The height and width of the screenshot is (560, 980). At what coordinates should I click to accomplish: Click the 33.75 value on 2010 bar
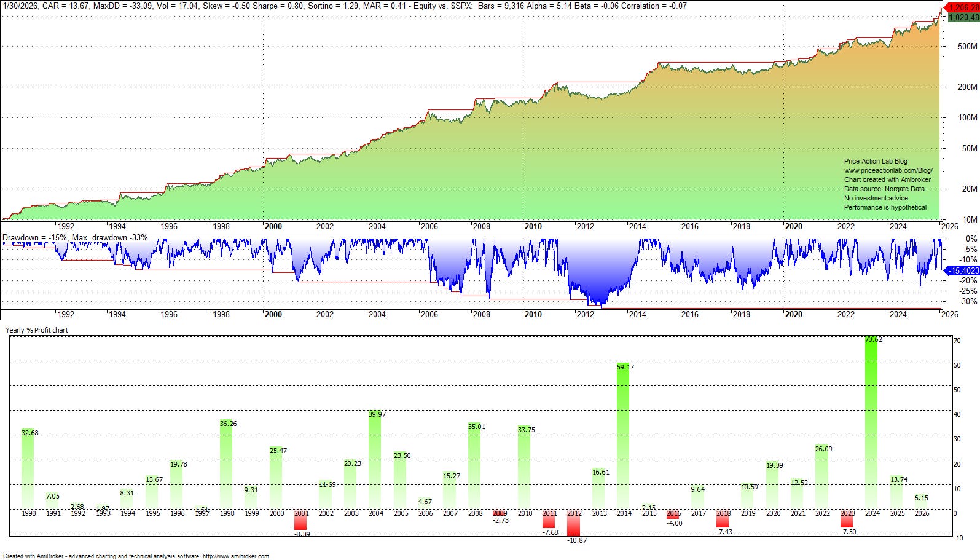pyautogui.click(x=526, y=430)
